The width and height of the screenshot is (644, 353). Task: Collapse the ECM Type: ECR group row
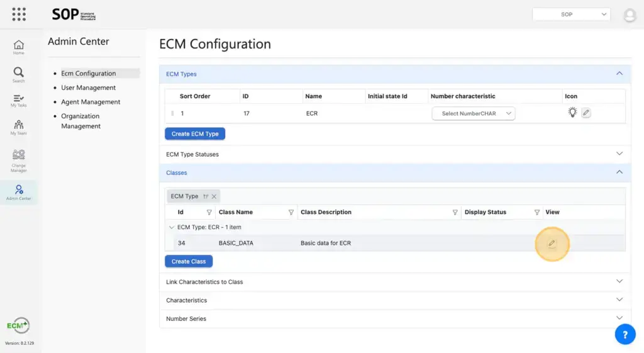(172, 227)
